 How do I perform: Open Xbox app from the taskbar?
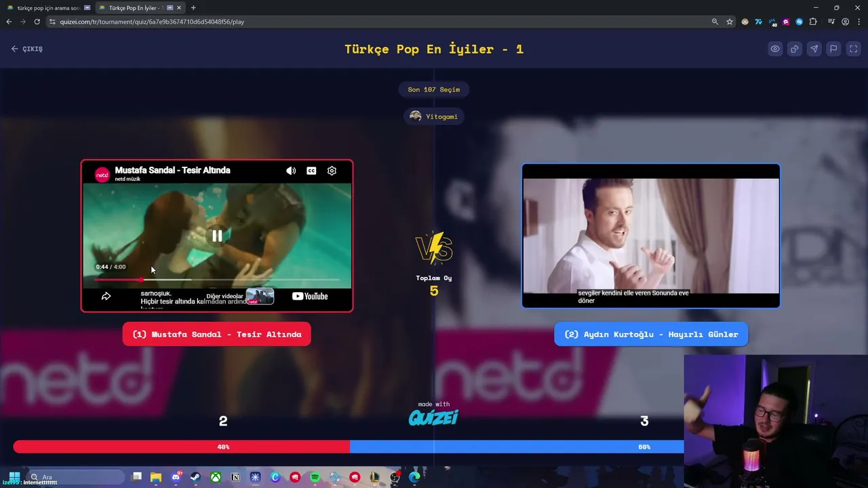tap(215, 477)
